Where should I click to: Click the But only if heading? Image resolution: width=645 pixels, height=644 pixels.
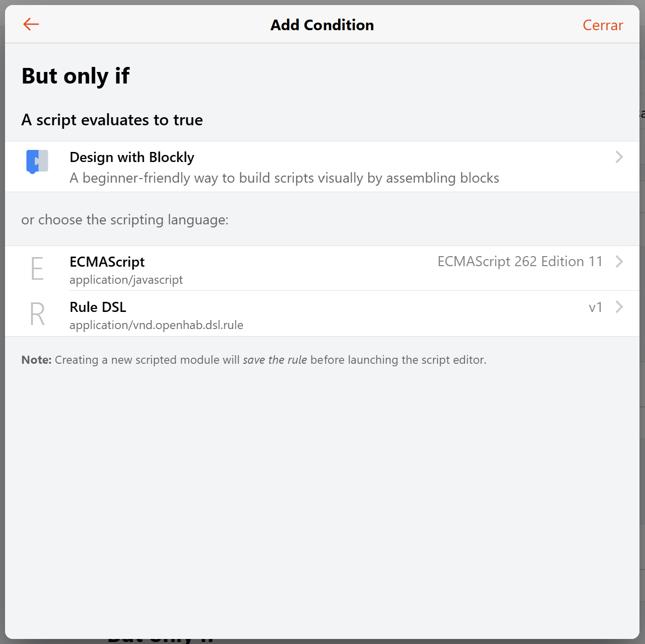pyautogui.click(x=76, y=76)
